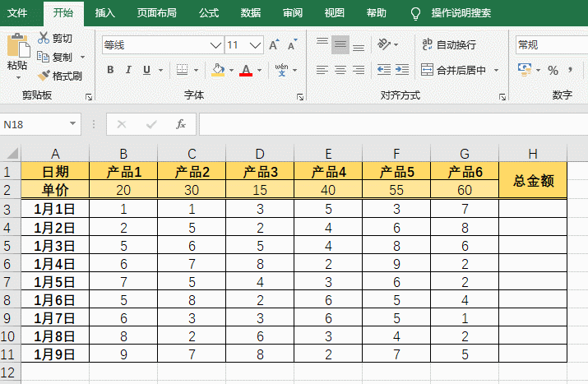Open the font name dropdown
This screenshot has height=384, width=588.
[216, 45]
